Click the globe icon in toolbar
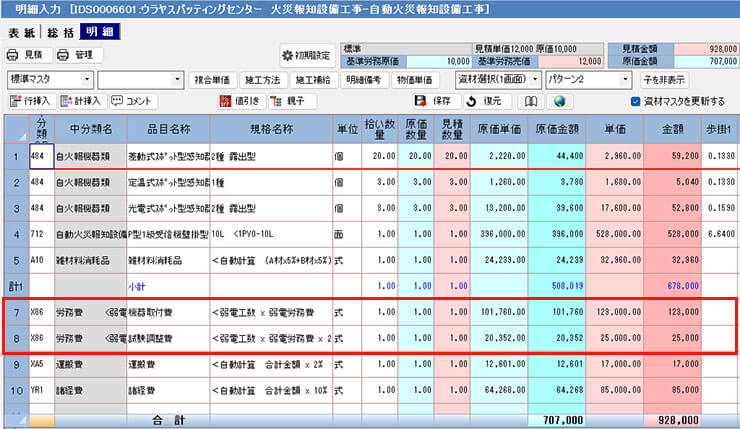This screenshot has width=740, height=429. point(560,101)
